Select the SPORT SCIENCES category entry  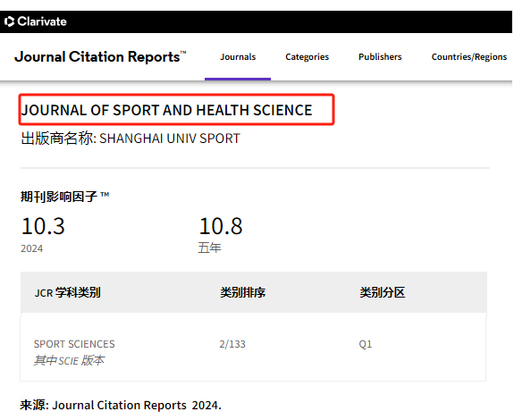pos(74,344)
